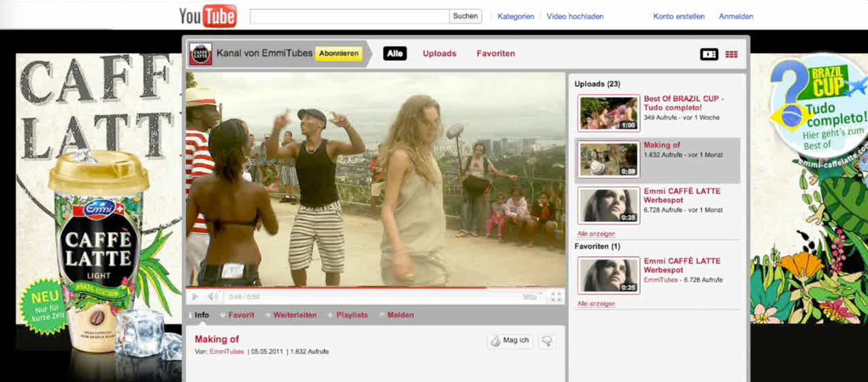Image resolution: width=868 pixels, height=382 pixels.
Task: Play the video
Action: coord(195,297)
